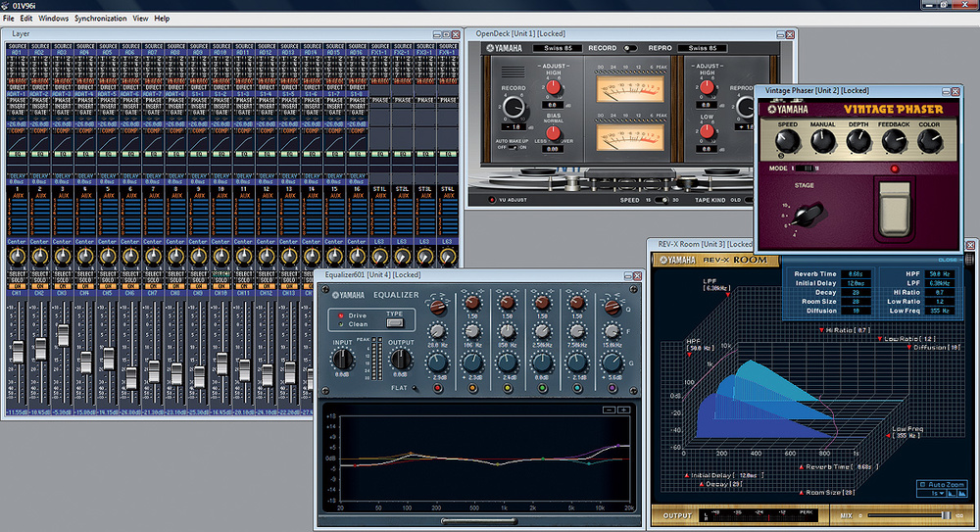Click the Equalizer INPUT knob

coord(343,360)
